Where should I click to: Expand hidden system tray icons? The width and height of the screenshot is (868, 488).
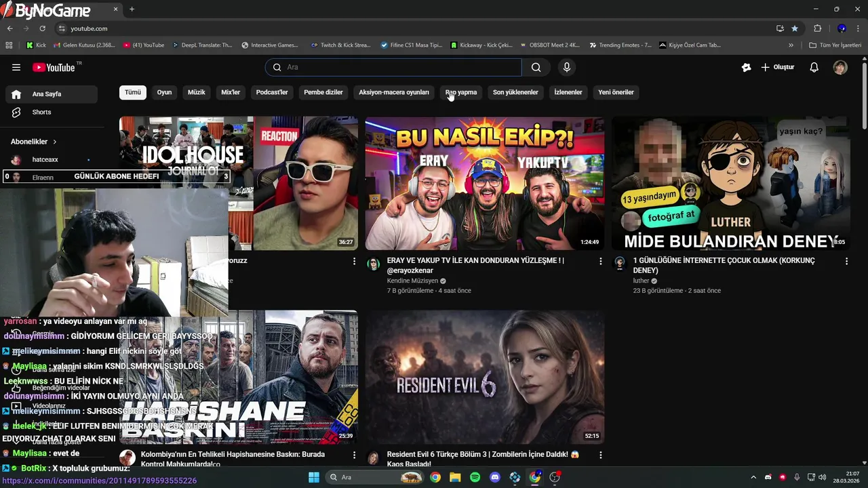point(753,477)
